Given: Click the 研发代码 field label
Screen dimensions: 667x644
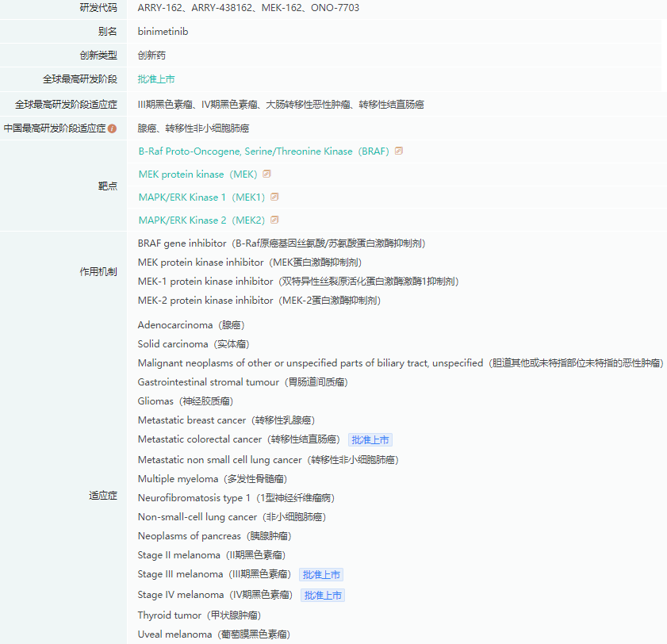Looking at the screenshot, I should coord(98,8).
